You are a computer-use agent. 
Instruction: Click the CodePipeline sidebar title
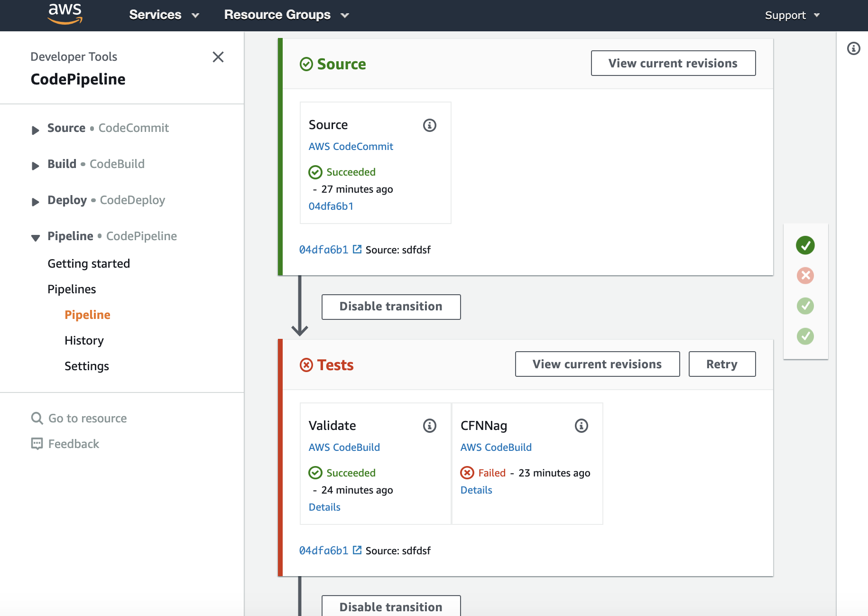pos(78,79)
